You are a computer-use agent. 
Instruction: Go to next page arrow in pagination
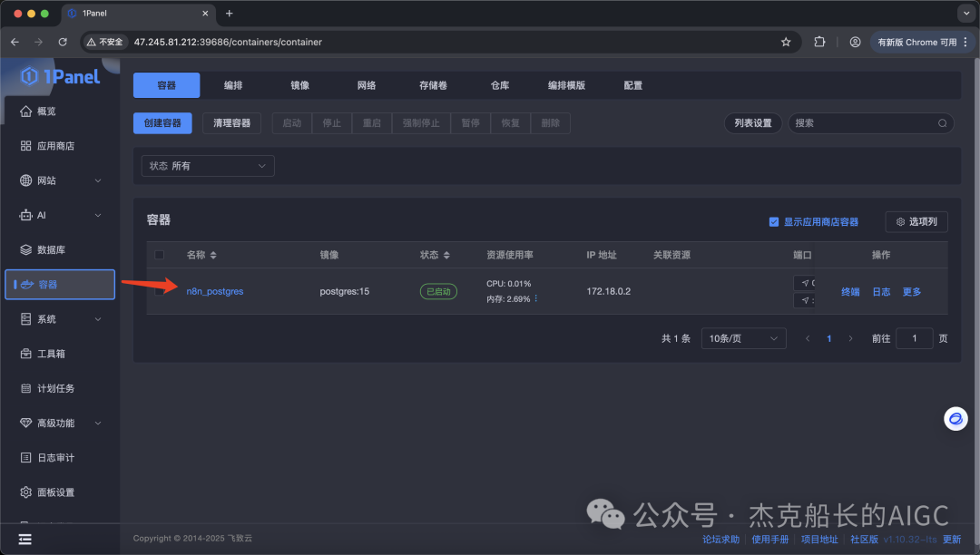(x=850, y=338)
